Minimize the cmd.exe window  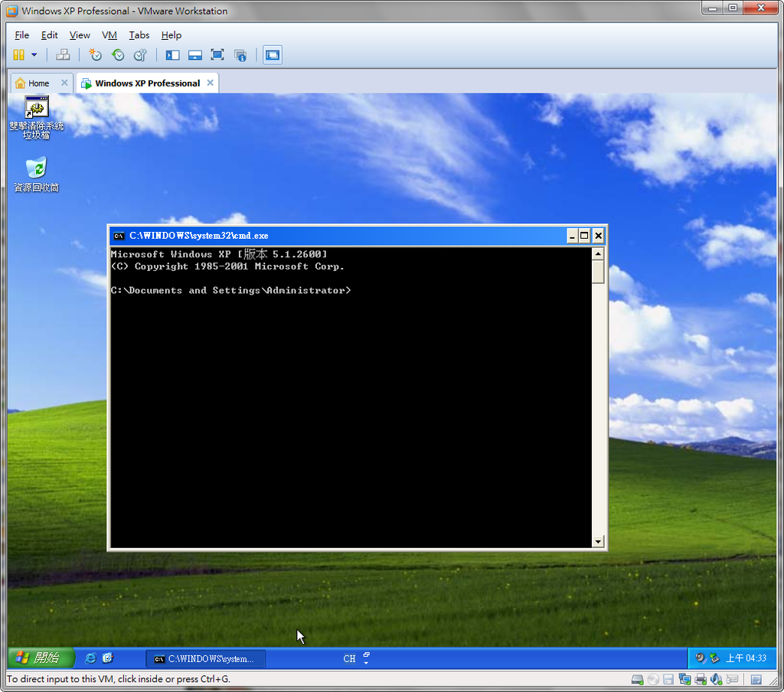click(572, 236)
